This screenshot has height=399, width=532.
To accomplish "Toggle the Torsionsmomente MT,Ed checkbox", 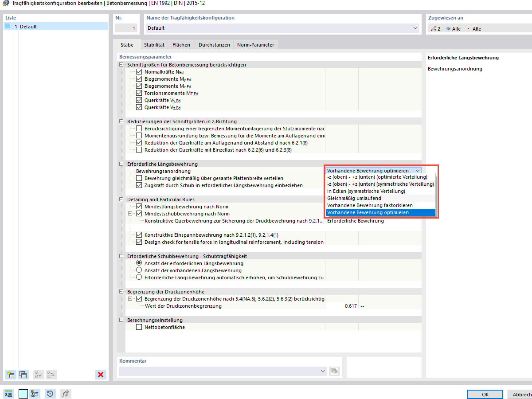I will [x=139, y=93].
